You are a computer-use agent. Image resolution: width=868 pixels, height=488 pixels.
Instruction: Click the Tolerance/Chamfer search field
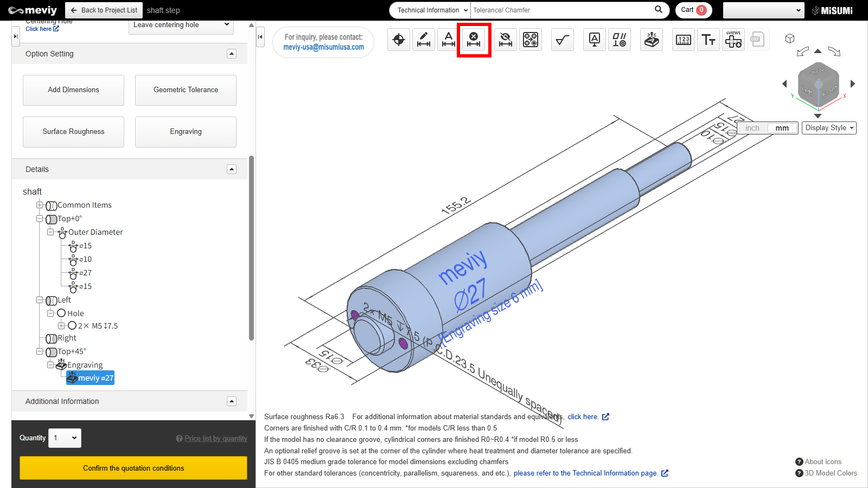click(x=561, y=10)
